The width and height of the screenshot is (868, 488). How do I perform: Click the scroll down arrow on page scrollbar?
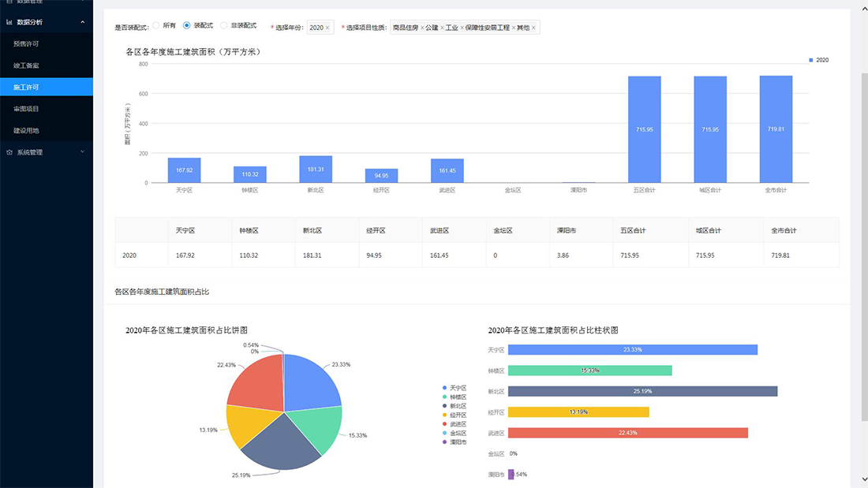click(x=863, y=479)
